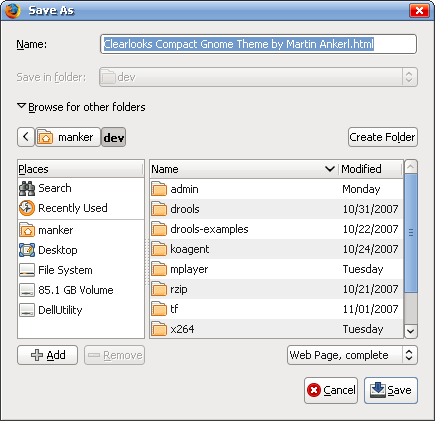Toggle the manker path bar button
The image size is (435, 421).
click(x=68, y=137)
